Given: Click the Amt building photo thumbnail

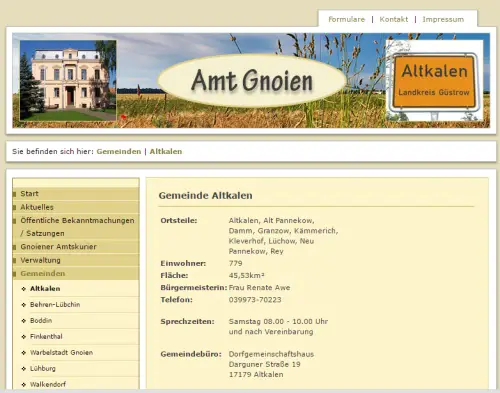Looking at the screenshot, I should [68, 80].
